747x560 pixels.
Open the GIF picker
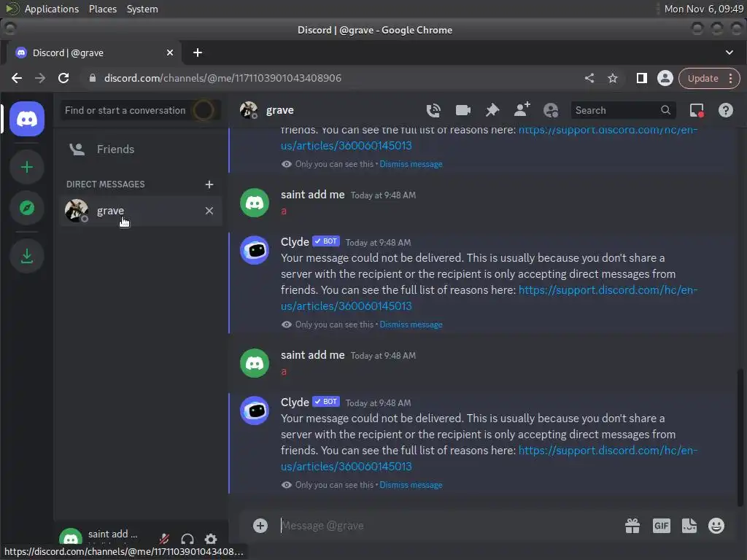tap(661, 526)
